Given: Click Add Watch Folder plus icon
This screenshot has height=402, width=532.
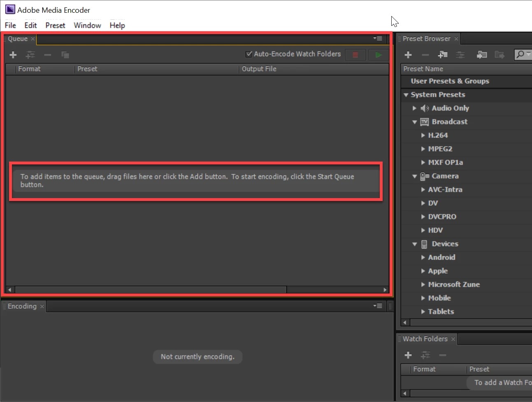Looking at the screenshot, I should pos(408,355).
